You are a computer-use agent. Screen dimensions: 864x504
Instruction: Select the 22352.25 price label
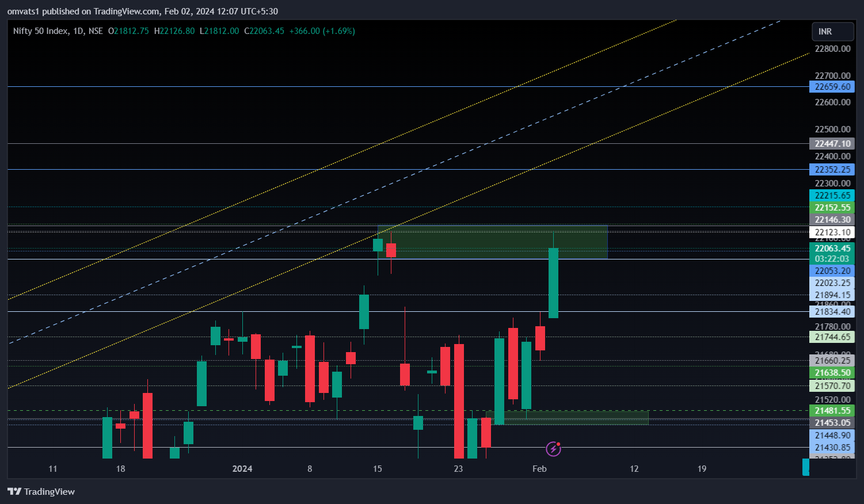tap(832, 170)
